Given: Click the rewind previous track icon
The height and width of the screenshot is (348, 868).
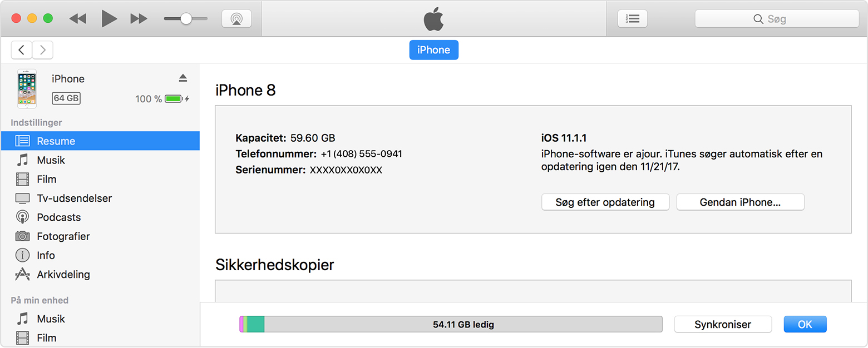Looking at the screenshot, I should point(78,18).
